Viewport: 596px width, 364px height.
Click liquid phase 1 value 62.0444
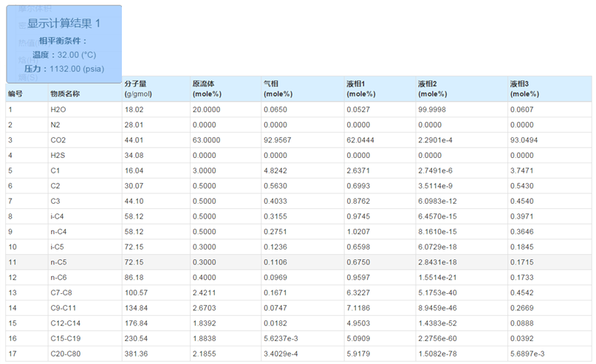click(x=360, y=140)
